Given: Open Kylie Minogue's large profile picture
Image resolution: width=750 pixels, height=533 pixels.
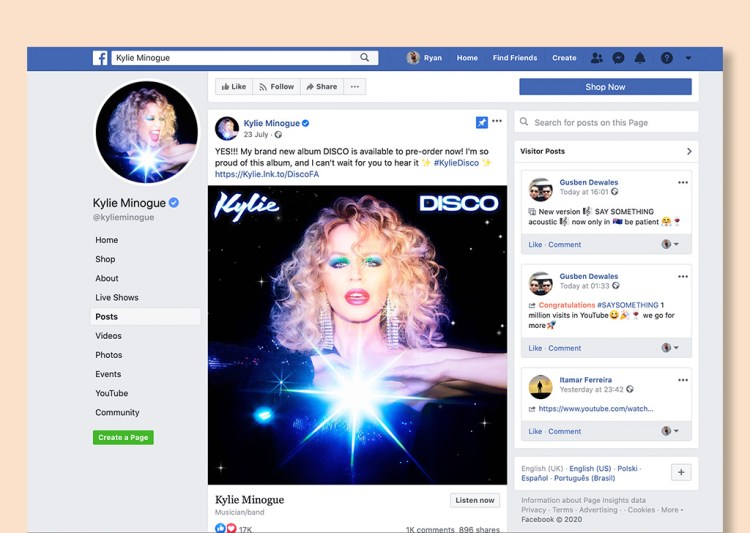Looking at the screenshot, I should 146,132.
